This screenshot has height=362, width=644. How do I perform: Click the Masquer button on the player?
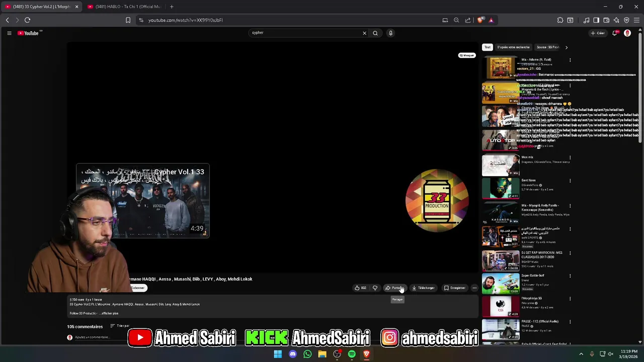coord(467,55)
